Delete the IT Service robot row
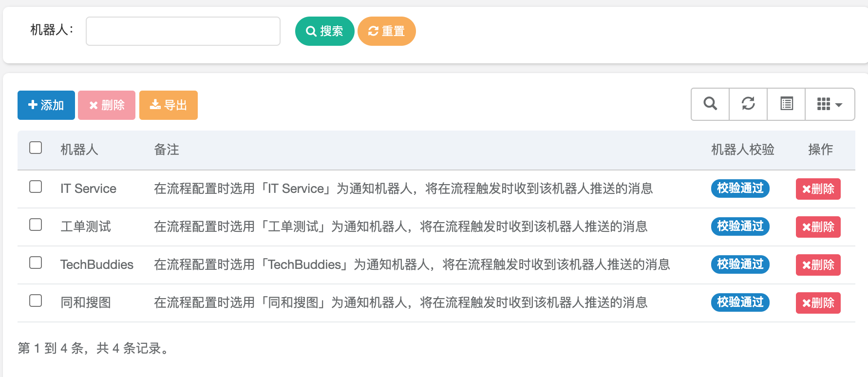This screenshot has width=868, height=377. [x=818, y=189]
